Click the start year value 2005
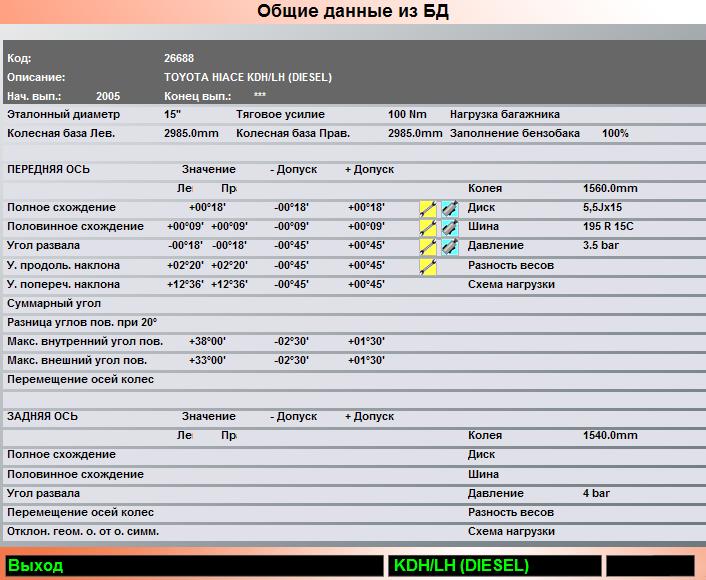This screenshot has height=580, width=706. tap(108, 96)
